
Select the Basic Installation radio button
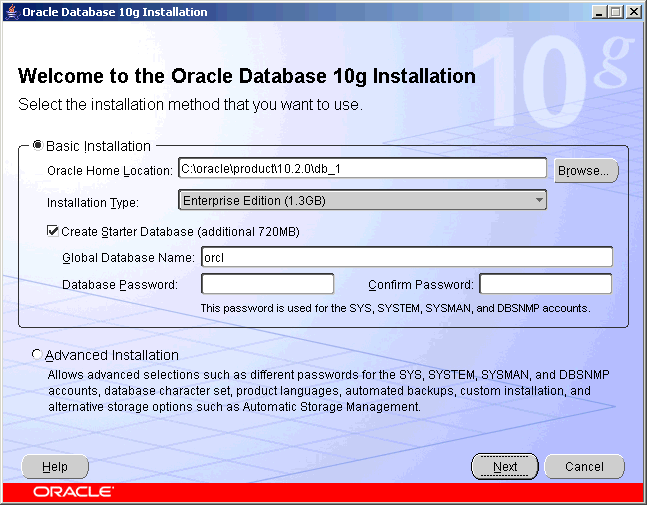(38, 145)
